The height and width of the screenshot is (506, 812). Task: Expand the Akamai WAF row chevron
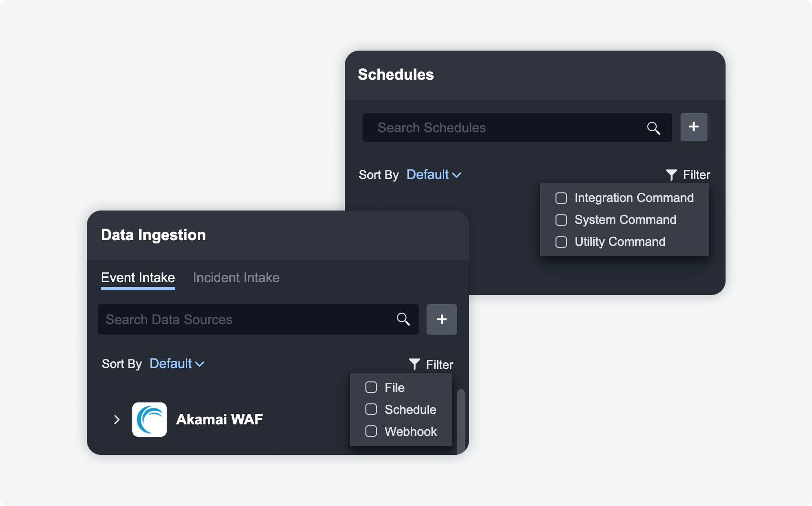pos(117,420)
